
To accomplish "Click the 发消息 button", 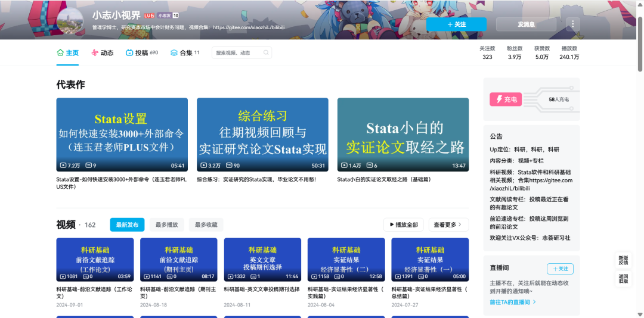I will tap(526, 24).
